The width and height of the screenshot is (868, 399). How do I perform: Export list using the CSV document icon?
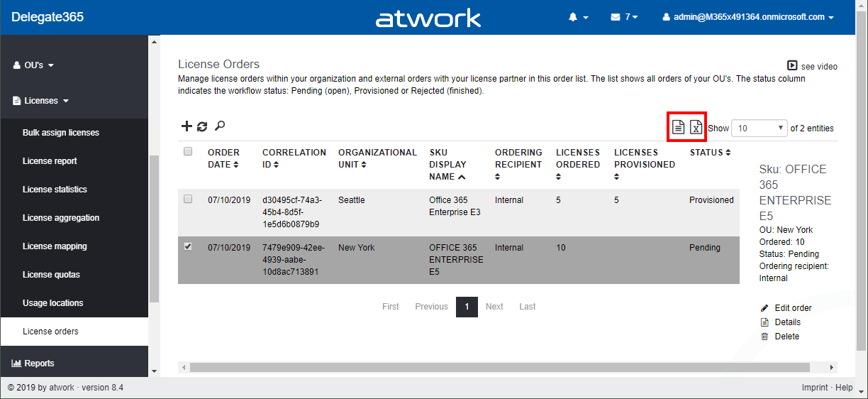(x=678, y=128)
